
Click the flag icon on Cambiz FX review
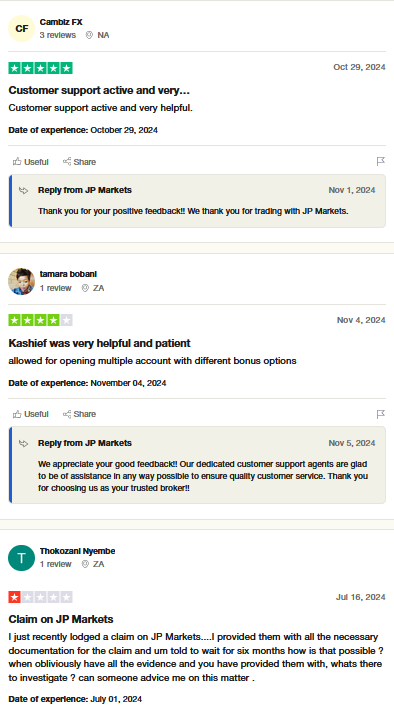coord(381,161)
